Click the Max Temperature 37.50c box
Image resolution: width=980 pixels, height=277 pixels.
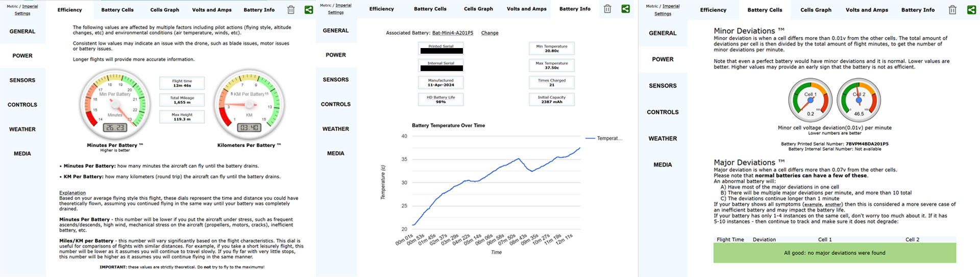[x=552, y=65]
